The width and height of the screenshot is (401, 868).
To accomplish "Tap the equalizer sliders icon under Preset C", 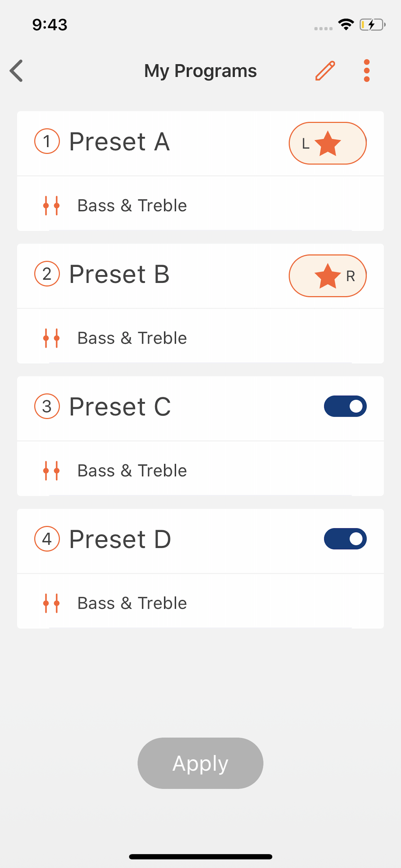I will (52, 470).
